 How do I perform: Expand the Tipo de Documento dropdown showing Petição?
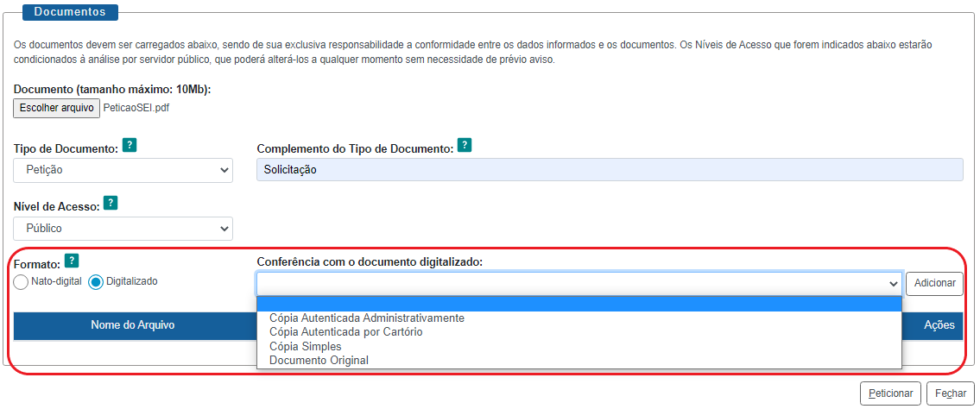123,170
